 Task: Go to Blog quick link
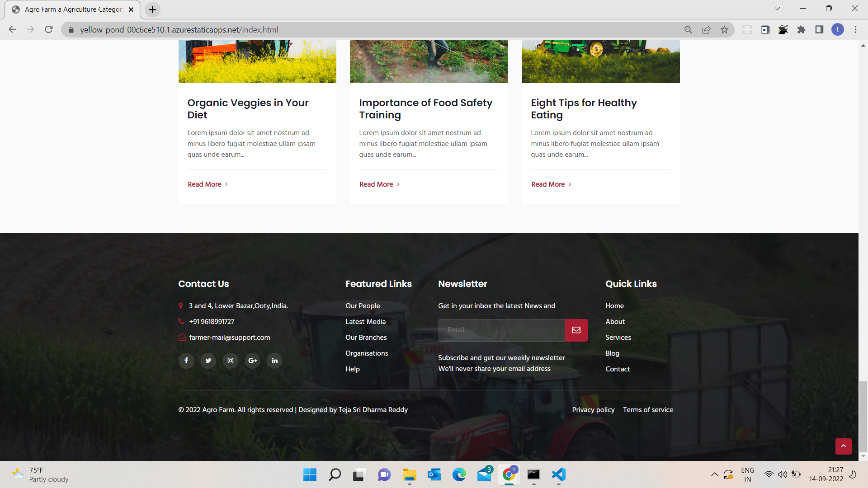click(612, 353)
